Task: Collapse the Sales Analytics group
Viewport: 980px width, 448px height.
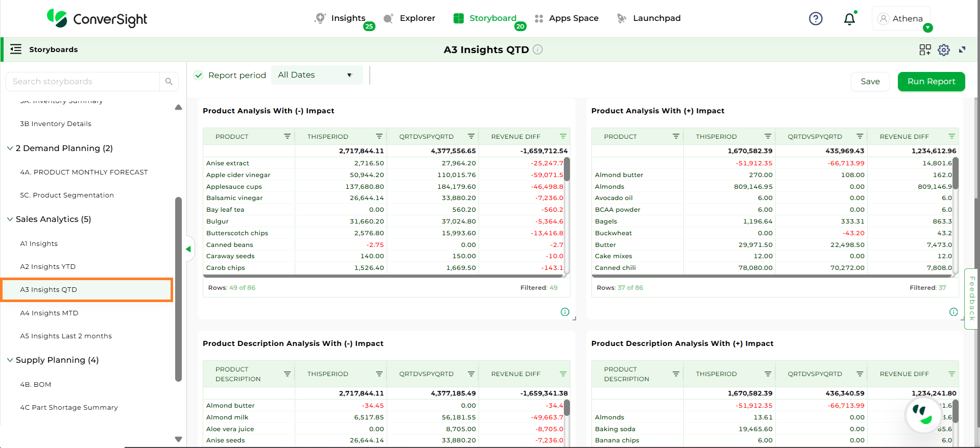Action: (x=10, y=219)
